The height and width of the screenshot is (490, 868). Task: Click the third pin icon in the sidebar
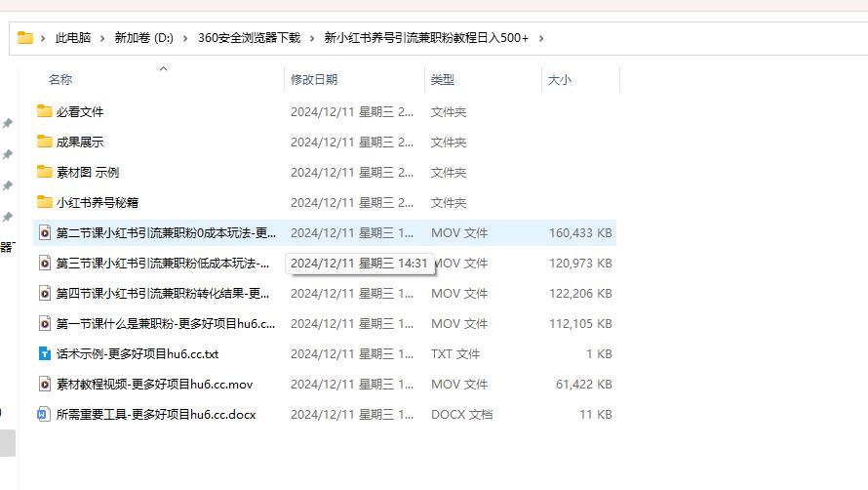[x=8, y=185]
